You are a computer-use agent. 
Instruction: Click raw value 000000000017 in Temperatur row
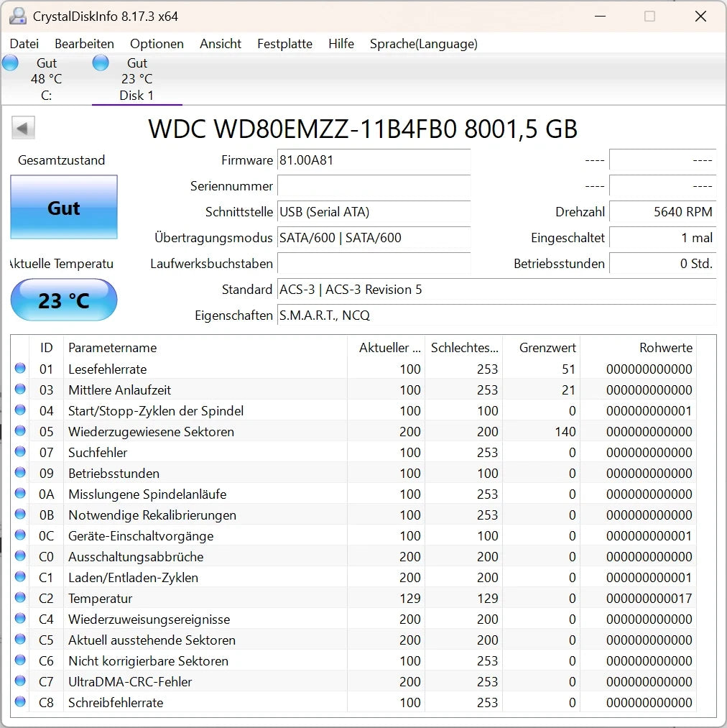(x=649, y=599)
